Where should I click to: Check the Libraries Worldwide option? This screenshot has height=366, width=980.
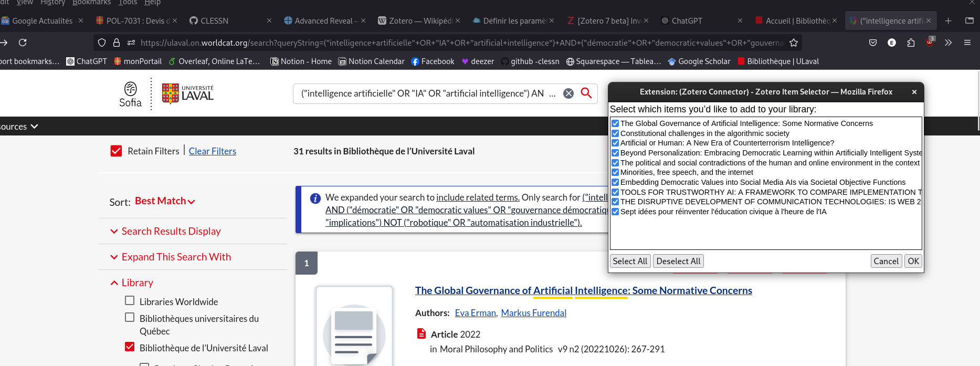tap(130, 301)
